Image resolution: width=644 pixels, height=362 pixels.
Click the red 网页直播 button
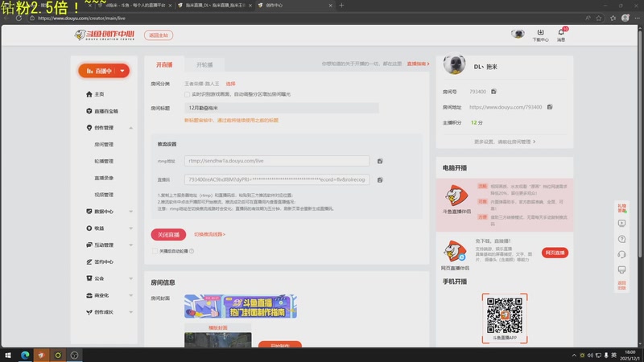pyautogui.click(x=555, y=253)
